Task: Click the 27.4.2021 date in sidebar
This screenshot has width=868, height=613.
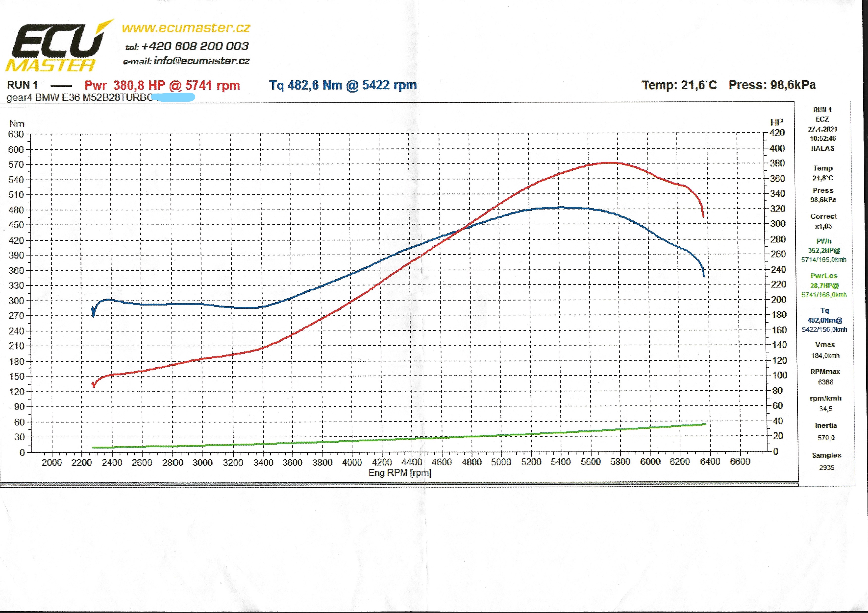Action: pos(823,129)
